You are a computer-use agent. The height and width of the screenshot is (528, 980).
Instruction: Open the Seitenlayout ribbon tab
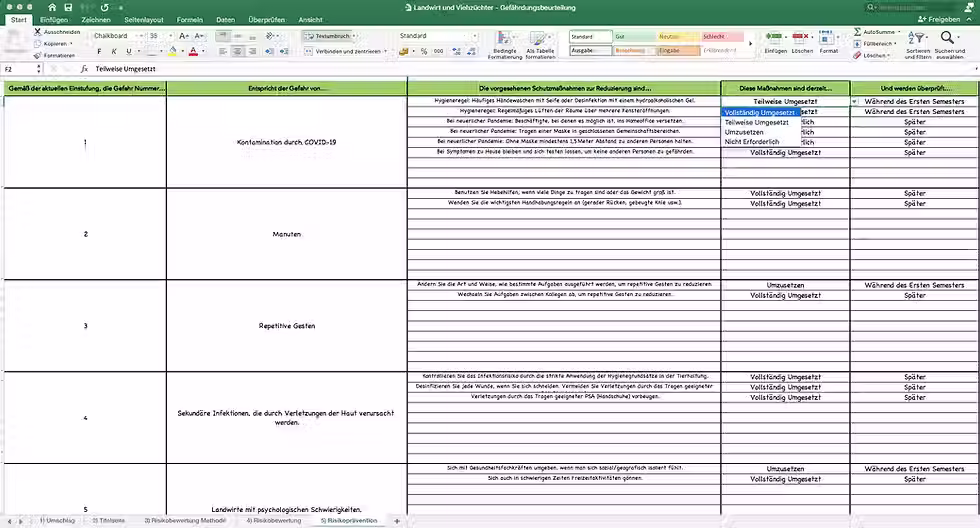(x=144, y=20)
